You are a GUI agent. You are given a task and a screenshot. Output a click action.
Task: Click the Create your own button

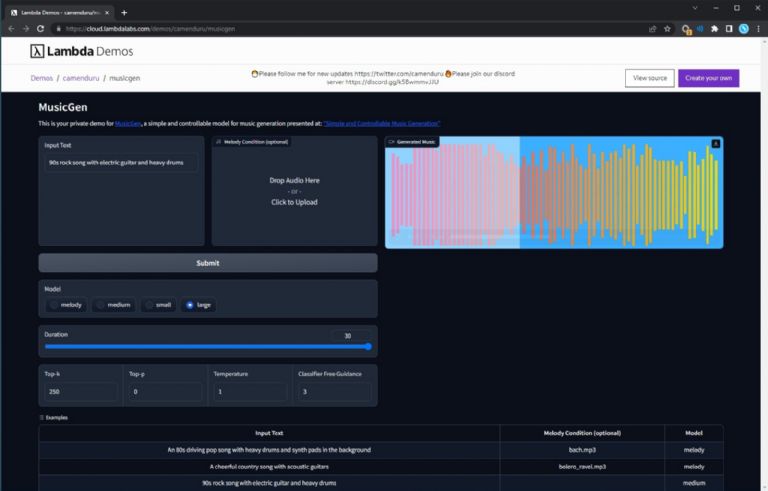(x=708, y=78)
